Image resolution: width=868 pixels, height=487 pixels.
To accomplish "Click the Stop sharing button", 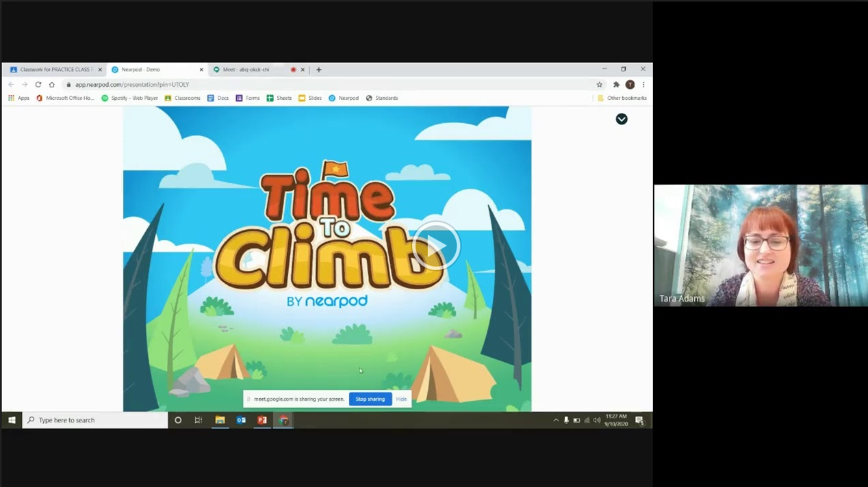I will pyautogui.click(x=370, y=399).
